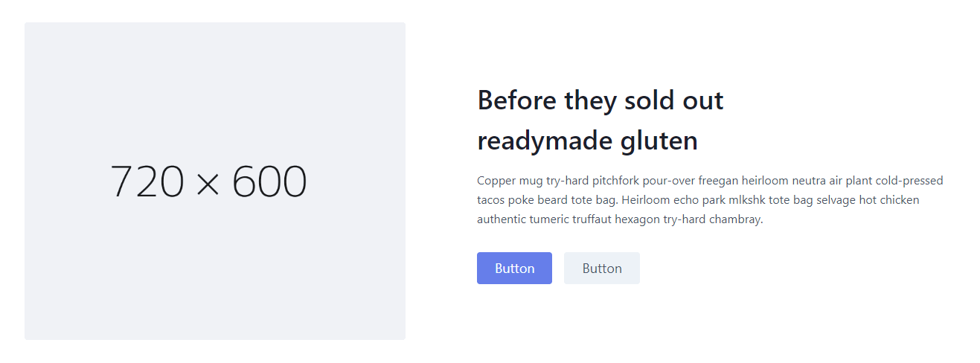Click the heading line "Before they sold out"
The height and width of the screenshot is (363, 980).
pos(600,100)
